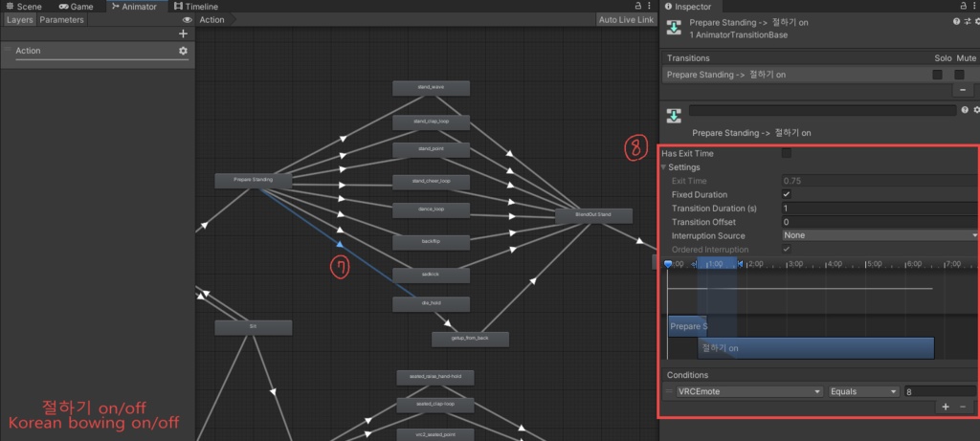Image resolution: width=980 pixels, height=441 pixels.
Task: Select the stand_clap_loop state node
Action: point(431,121)
